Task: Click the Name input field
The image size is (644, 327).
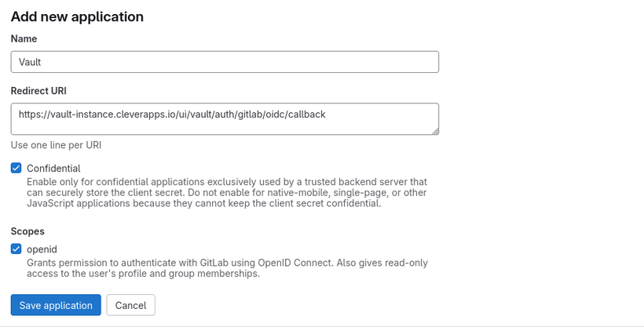Action: [x=224, y=62]
